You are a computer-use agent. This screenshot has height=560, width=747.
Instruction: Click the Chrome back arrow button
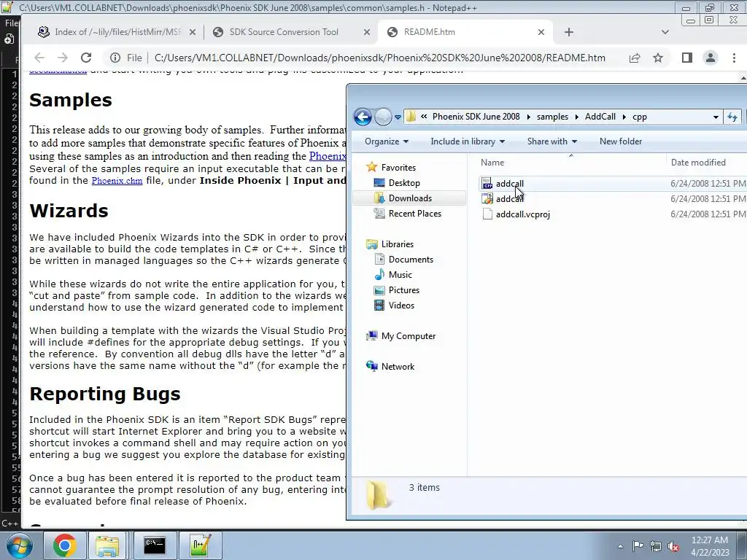click(39, 58)
